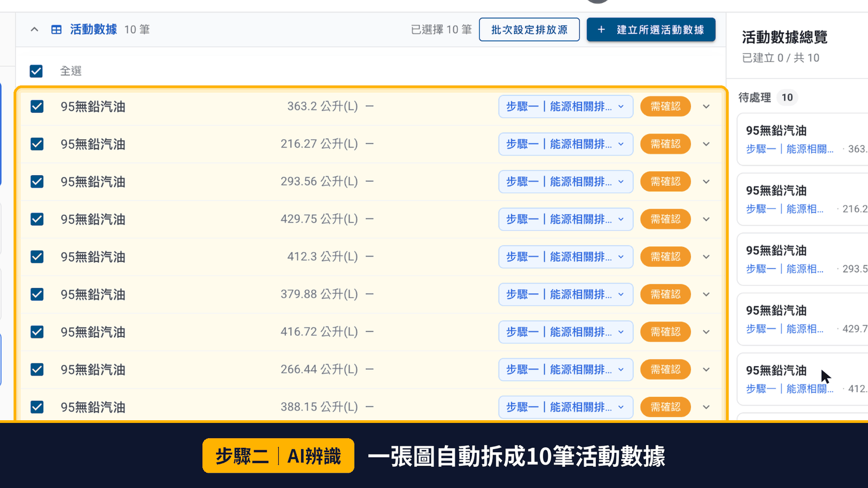Expand the 416.72 公升 row details chevron

click(x=706, y=331)
